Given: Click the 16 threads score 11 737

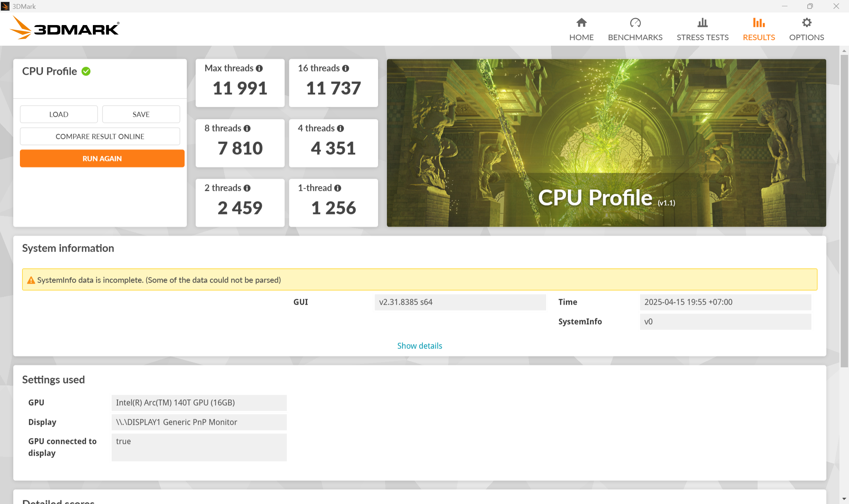Looking at the screenshot, I should pyautogui.click(x=333, y=88).
